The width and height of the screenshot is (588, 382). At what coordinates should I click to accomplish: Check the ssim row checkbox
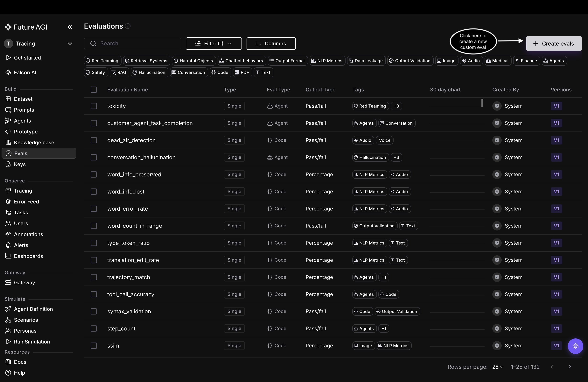(94, 345)
